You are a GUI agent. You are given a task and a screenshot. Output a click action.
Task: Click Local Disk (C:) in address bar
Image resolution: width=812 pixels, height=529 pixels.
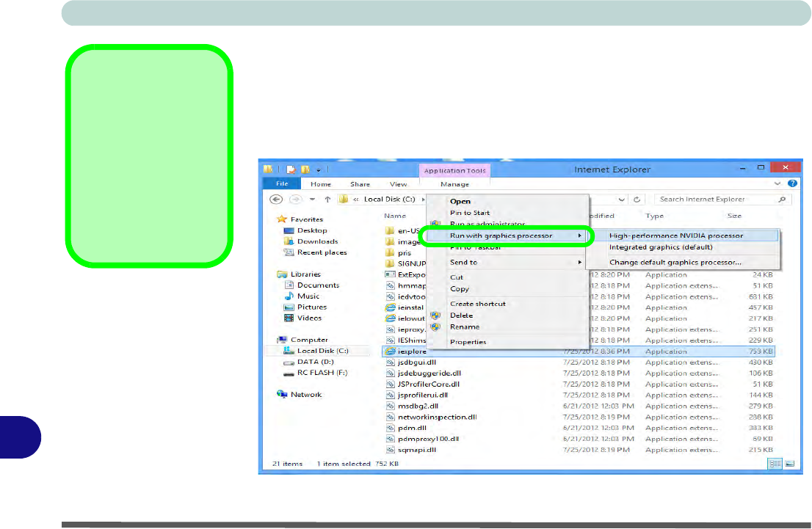(389, 200)
